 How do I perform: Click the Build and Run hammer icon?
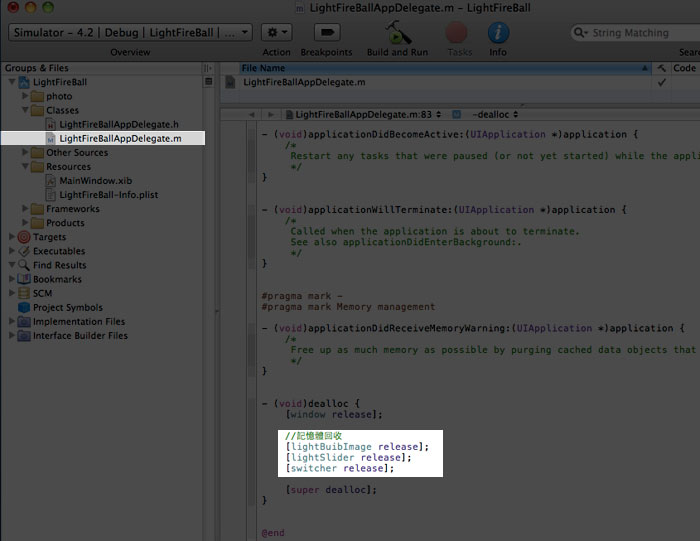tap(397, 33)
